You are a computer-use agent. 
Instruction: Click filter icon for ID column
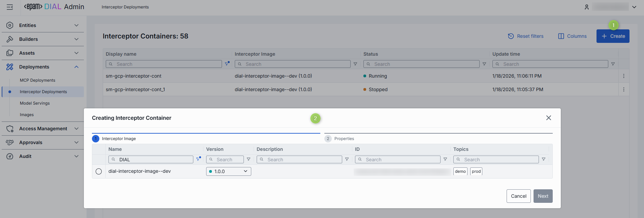(445, 159)
